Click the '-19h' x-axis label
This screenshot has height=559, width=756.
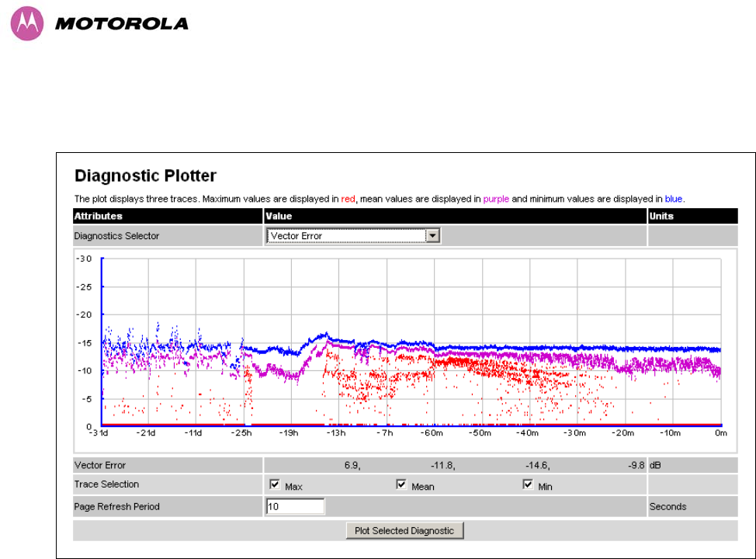coord(288,433)
